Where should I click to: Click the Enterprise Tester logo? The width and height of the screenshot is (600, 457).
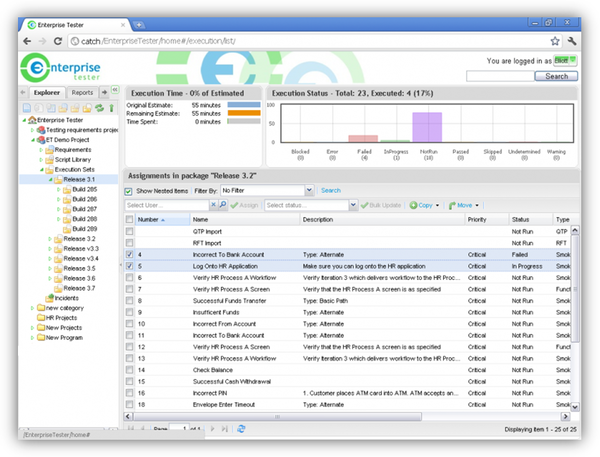[60, 68]
